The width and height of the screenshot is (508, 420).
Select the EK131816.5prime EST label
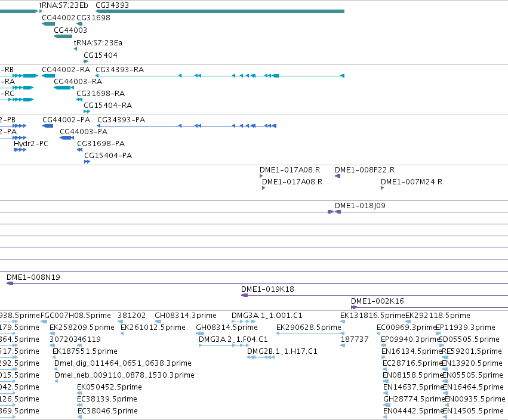pos(372,316)
